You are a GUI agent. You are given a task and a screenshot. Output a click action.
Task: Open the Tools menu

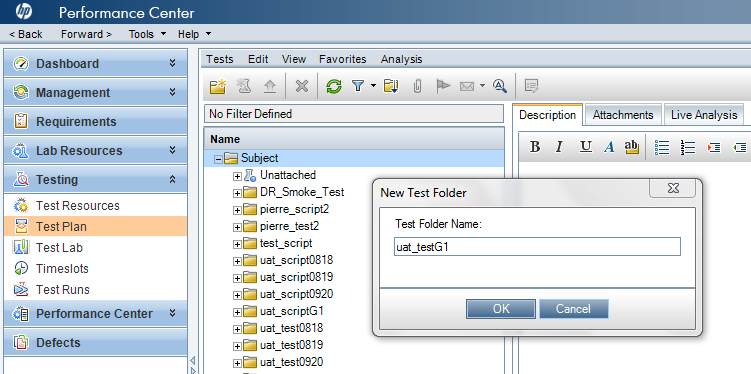tap(147, 34)
